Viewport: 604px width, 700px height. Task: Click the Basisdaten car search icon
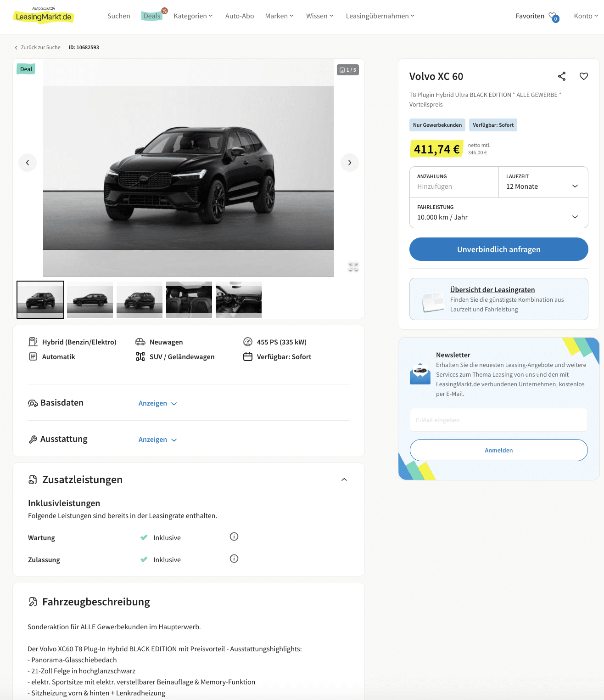click(33, 403)
